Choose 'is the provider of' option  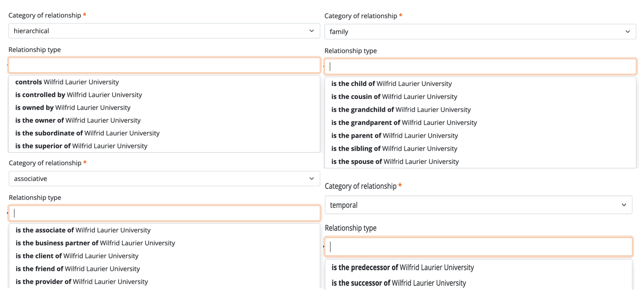coord(82,282)
